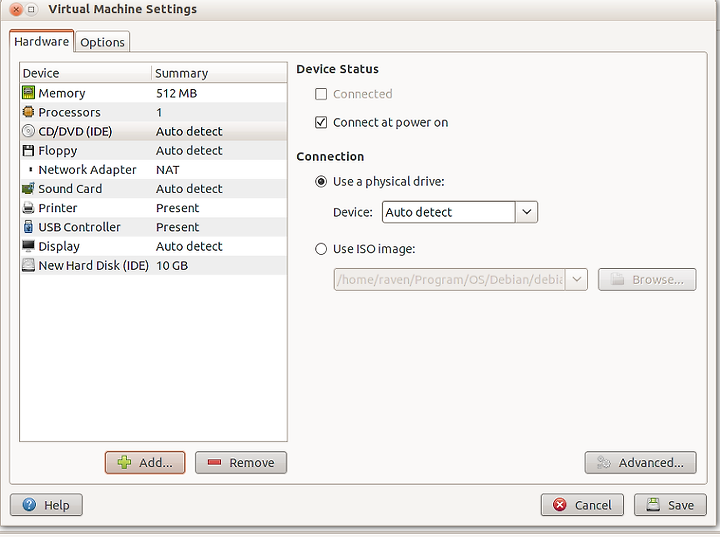
Task: Click the Display row's Auto detect value
Action: click(189, 247)
